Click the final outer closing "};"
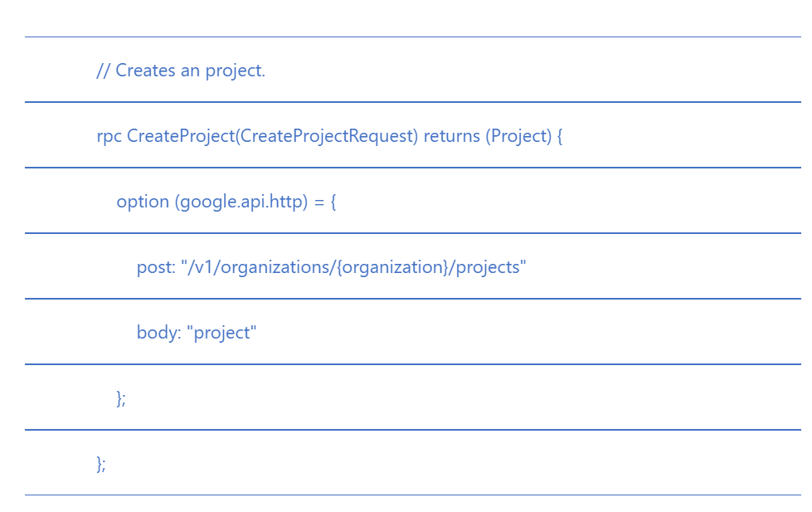The image size is (812, 512). (x=101, y=464)
